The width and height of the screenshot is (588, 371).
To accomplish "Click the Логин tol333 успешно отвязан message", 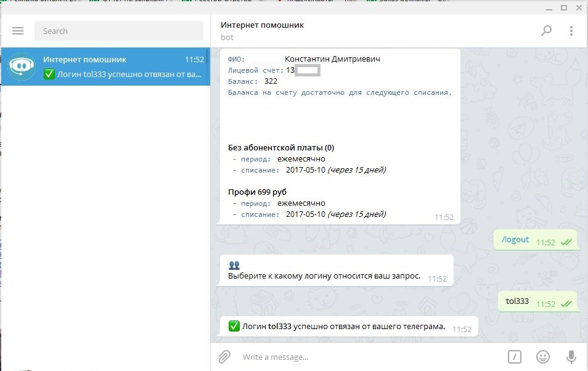I will 349,327.
